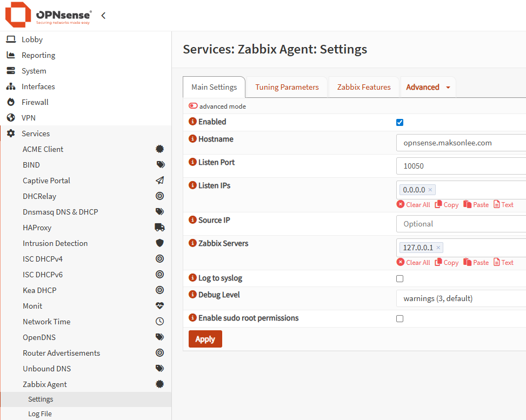Screen dimensions: 526x420
Task: Copy the Zabbix Servers list
Action: click(447, 262)
